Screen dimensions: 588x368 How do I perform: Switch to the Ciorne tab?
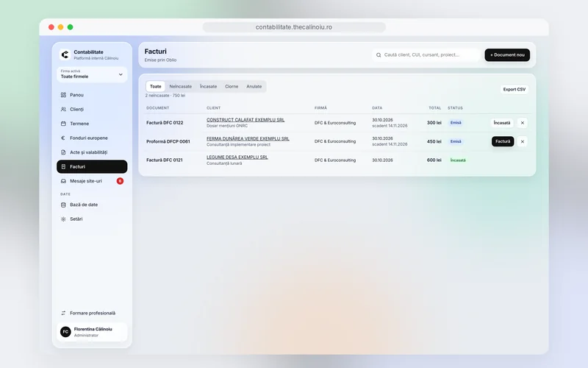pos(232,86)
